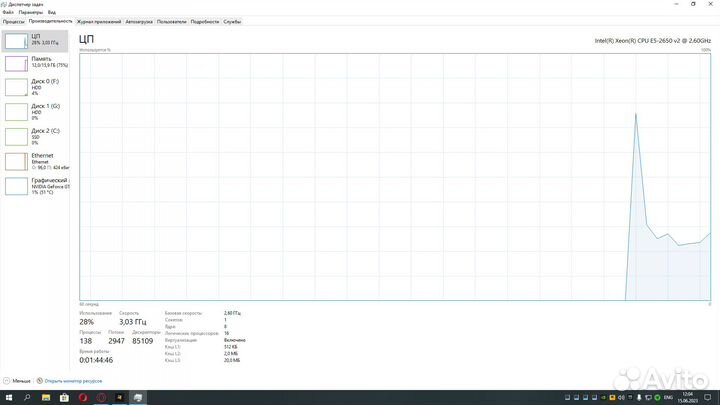Select the ЦП performance entry in sidebar

[35, 41]
